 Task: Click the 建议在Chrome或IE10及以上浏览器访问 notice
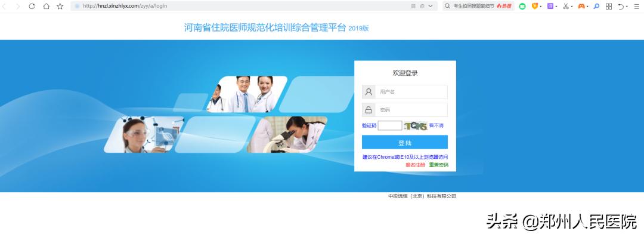click(x=405, y=157)
